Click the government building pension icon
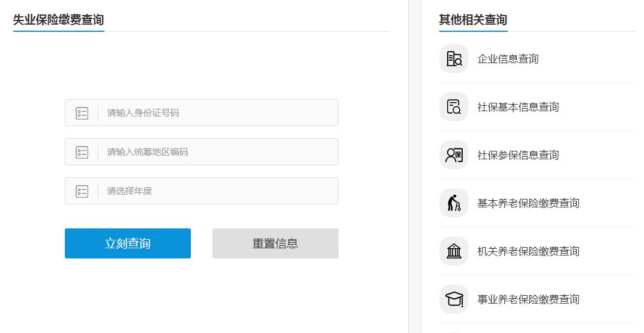 pos(454,251)
